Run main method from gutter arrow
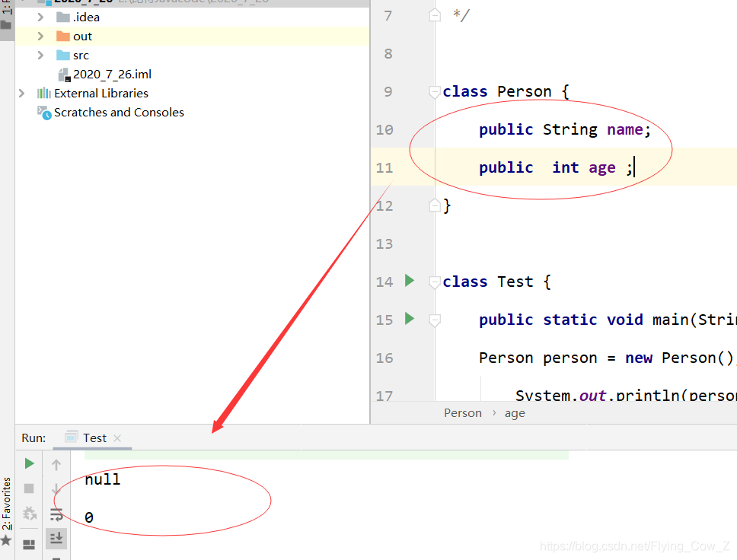 pyautogui.click(x=410, y=319)
